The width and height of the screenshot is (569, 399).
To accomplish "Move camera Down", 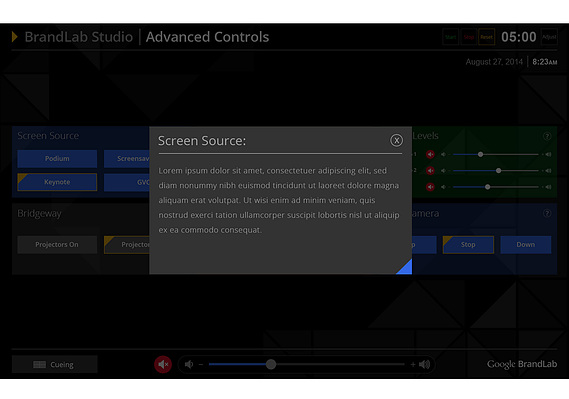I will (x=526, y=244).
